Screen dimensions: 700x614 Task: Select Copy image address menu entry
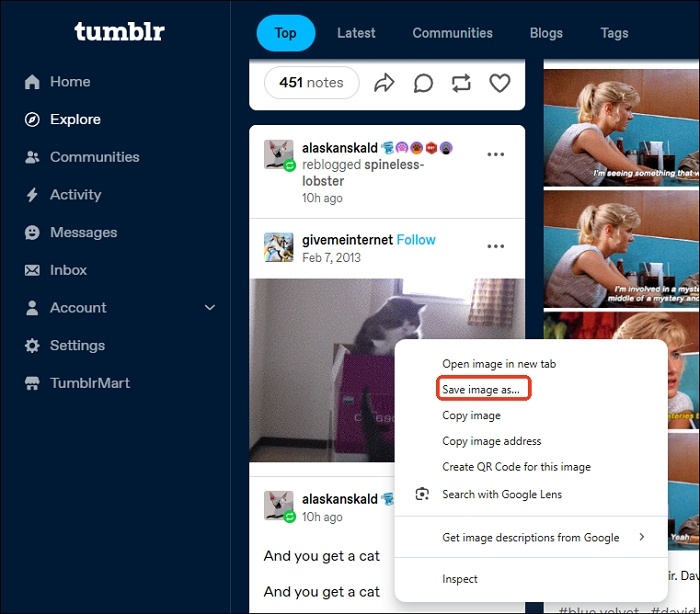tap(492, 441)
